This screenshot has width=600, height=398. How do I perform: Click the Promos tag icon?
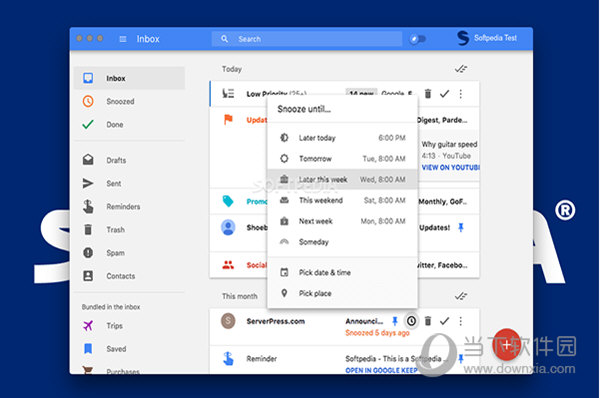[x=228, y=201]
